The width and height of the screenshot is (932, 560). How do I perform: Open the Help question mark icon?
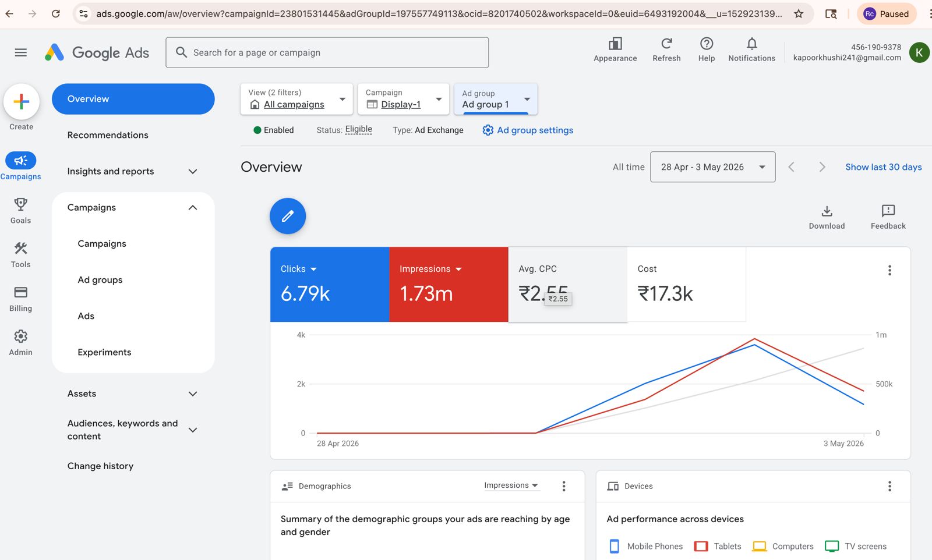point(707,44)
